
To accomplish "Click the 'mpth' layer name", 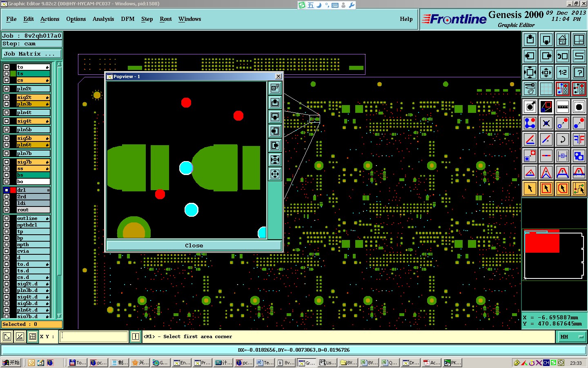I will click(x=33, y=245).
